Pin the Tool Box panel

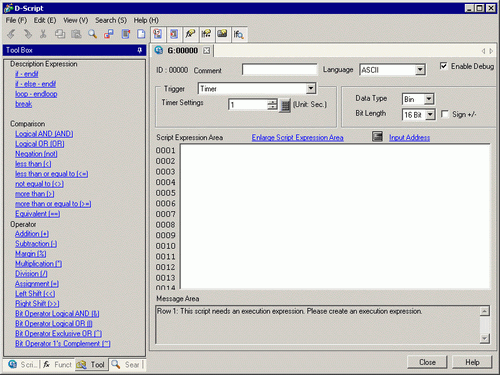(x=140, y=50)
